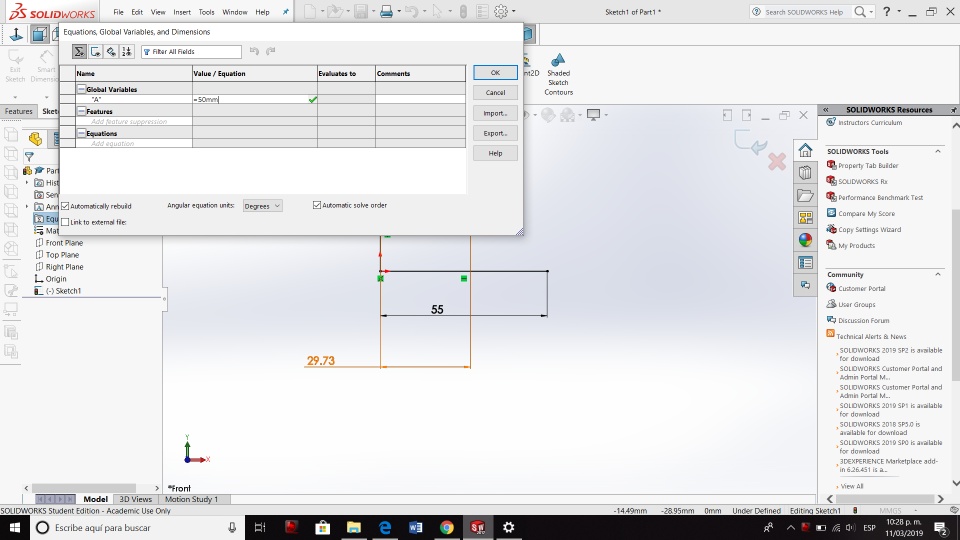Image resolution: width=960 pixels, height=540 pixels.
Task: Select (-) Sketch1 in feature tree
Action: (x=63, y=291)
